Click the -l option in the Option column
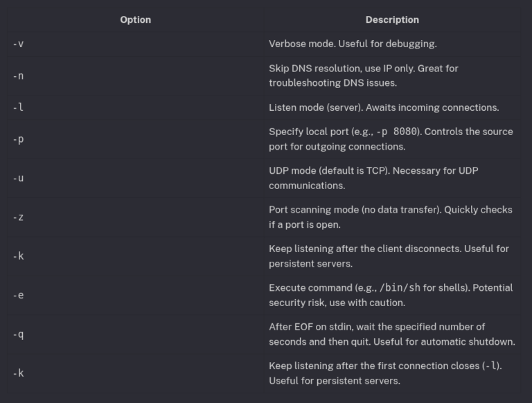The height and width of the screenshot is (403, 532). [x=19, y=107]
